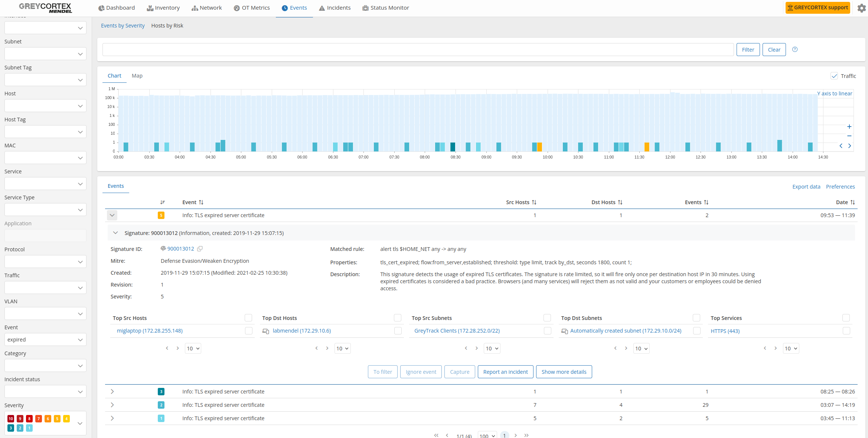Open the Inventory section
The image size is (868, 438).
163,7
